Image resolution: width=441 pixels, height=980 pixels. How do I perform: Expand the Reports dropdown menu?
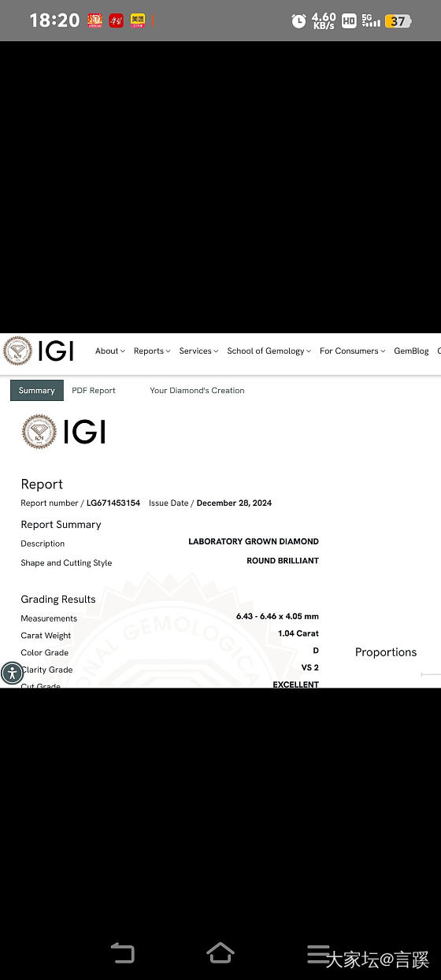152,351
